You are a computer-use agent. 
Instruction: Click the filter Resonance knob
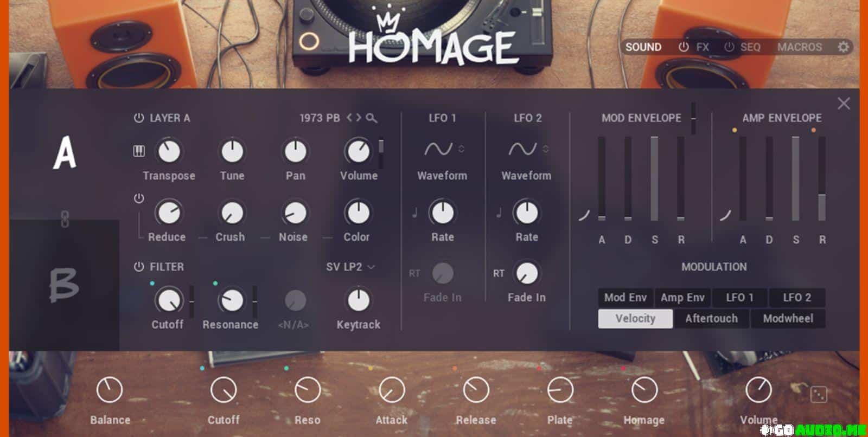tap(232, 300)
